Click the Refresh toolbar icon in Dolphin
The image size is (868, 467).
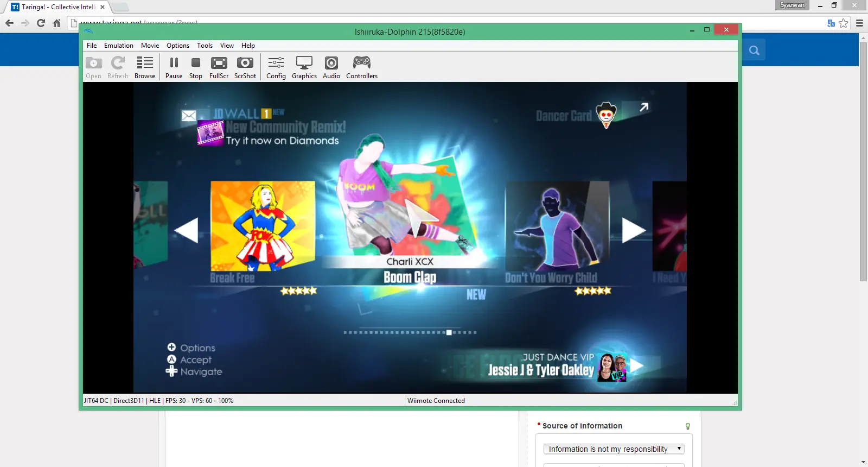(118, 68)
